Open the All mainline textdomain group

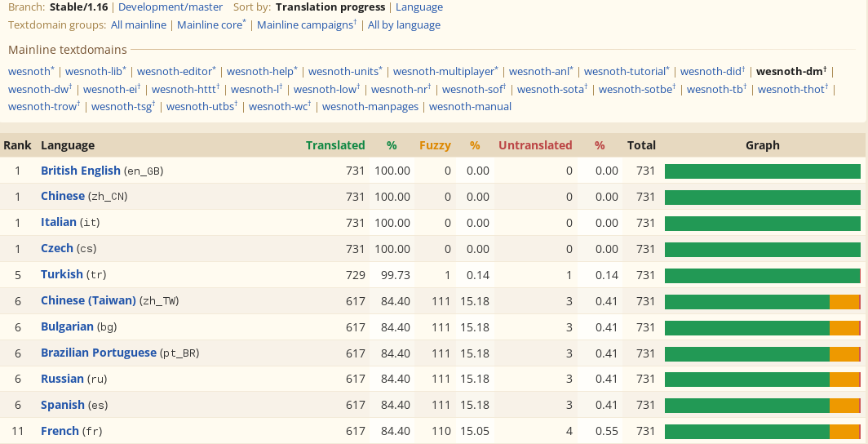[x=139, y=25]
